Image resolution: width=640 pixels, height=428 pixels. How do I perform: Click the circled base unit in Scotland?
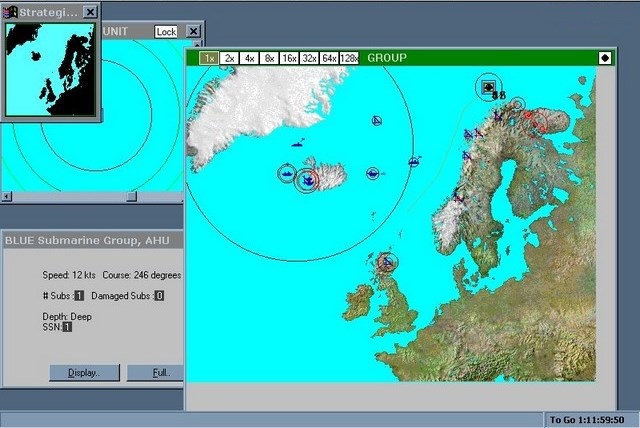[x=387, y=262]
